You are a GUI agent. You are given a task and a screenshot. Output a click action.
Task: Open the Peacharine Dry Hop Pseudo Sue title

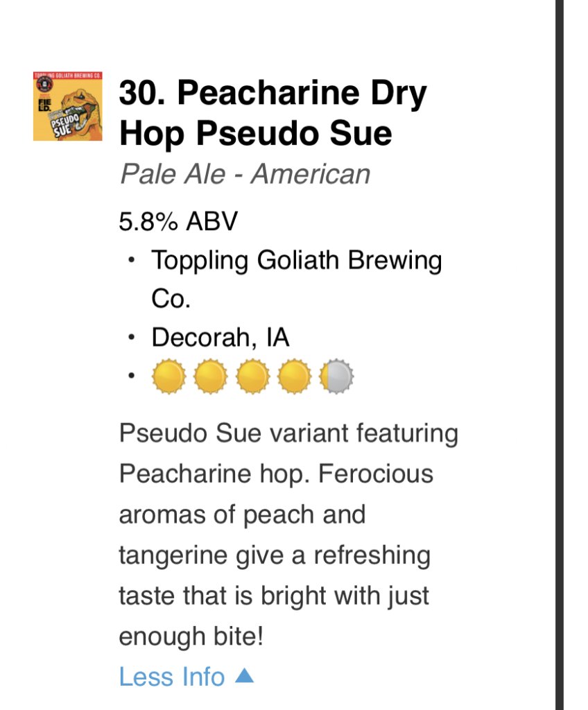coord(273,113)
